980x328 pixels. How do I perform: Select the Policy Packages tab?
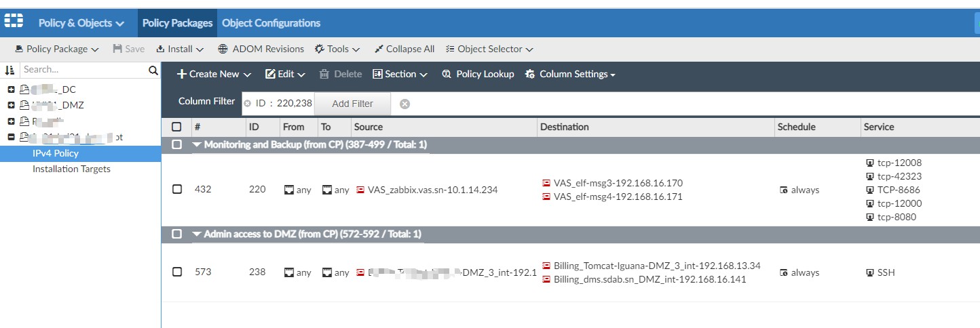(x=177, y=23)
